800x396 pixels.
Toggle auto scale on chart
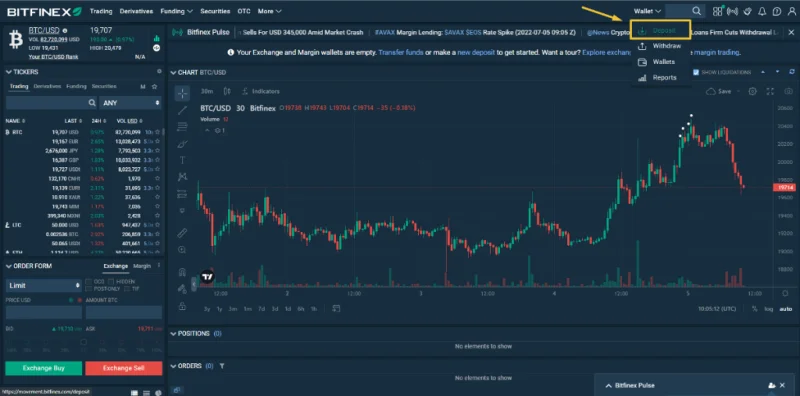pyautogui.click(x=786, y=309)
